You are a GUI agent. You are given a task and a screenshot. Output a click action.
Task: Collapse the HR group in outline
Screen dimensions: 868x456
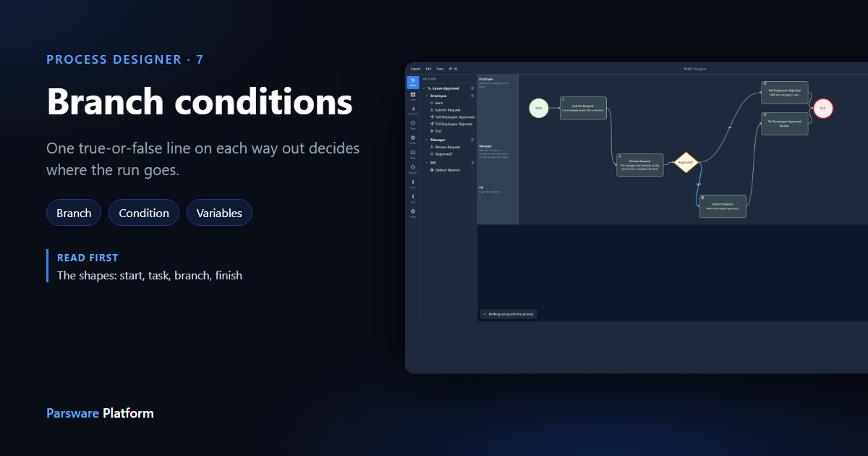(427, 163)
